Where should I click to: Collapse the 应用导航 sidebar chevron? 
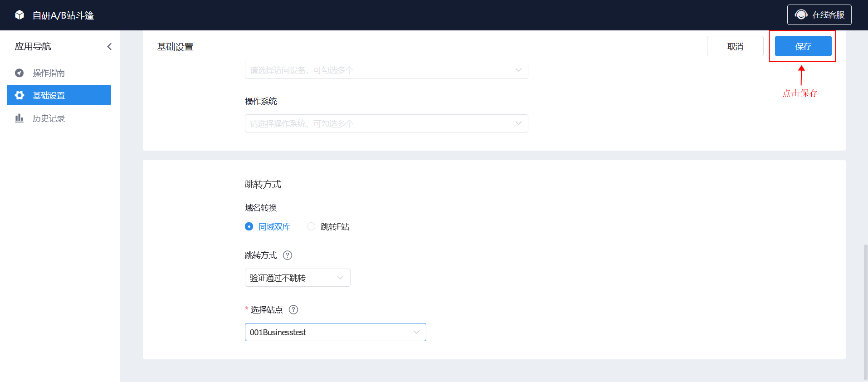pyautogui.click(x=109, y=47)
